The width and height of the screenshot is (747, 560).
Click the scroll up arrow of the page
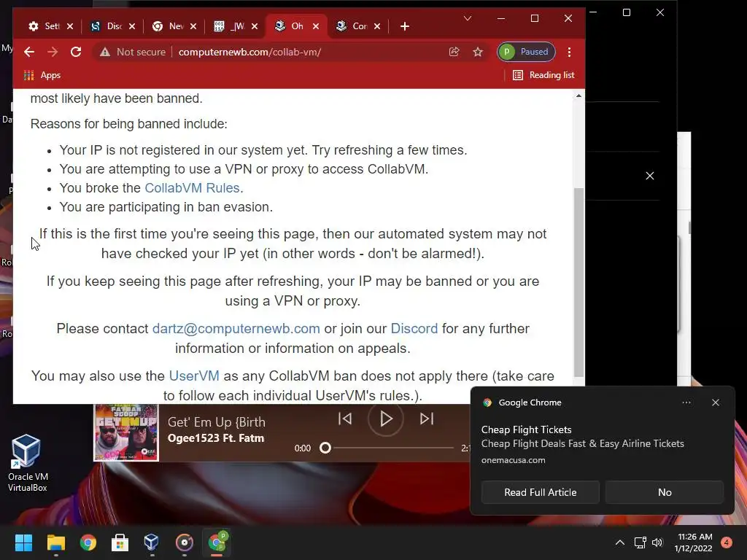point(578,96)
